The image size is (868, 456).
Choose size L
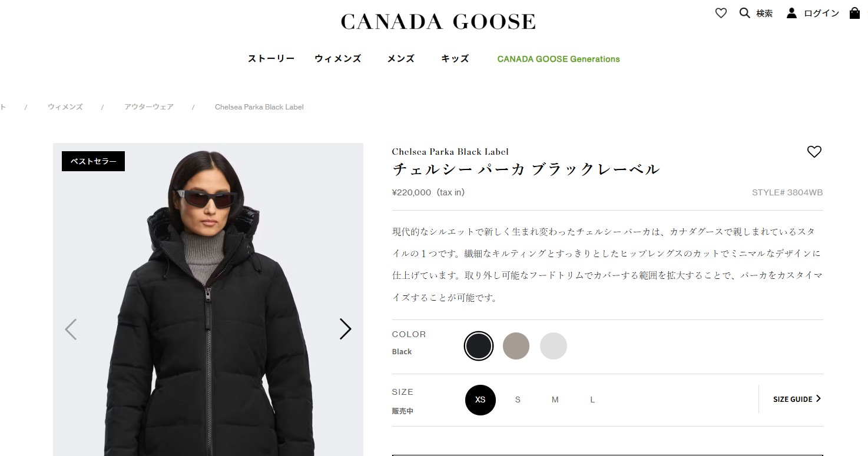click(x=592, y=400)
